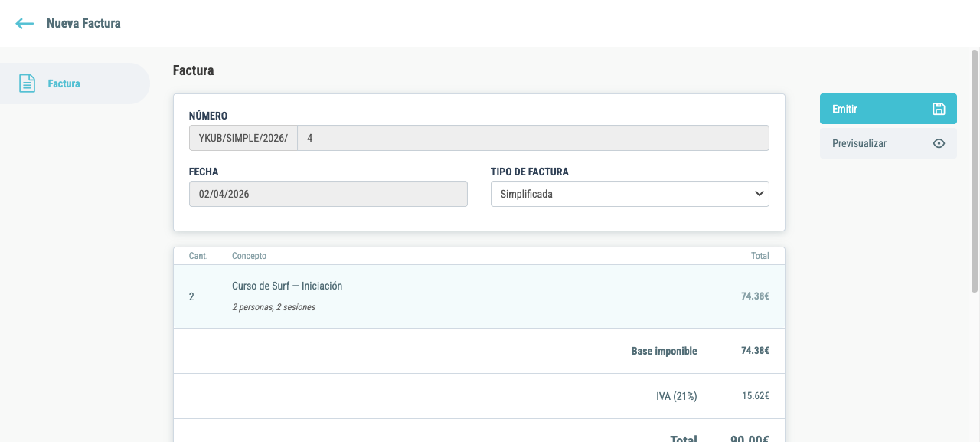Click the Emitir button
Image resolution: width=980 pixels, height=442 pixels.
pyautogui.click(x=888, y=109)
